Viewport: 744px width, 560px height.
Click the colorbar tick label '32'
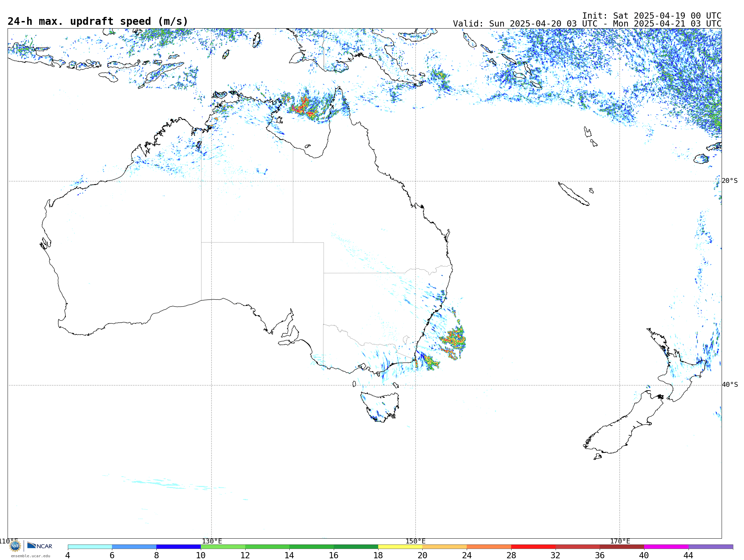[555, 556]
